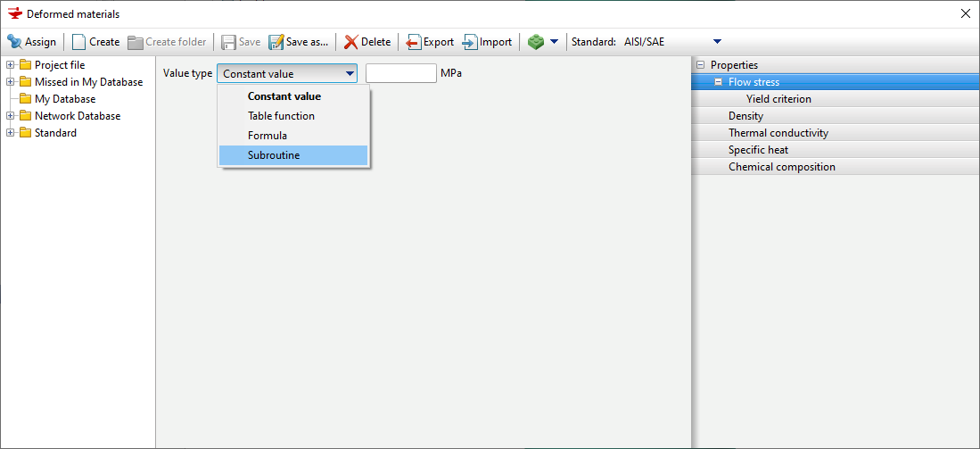Open the Chemical composition property
Viewport: 980px width, 449px height.
click(x=781, y=167)
